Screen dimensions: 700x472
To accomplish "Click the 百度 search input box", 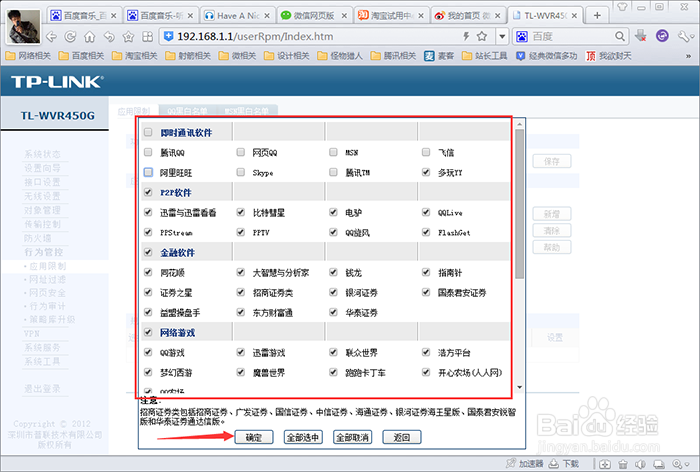I will tap(571, 37).
